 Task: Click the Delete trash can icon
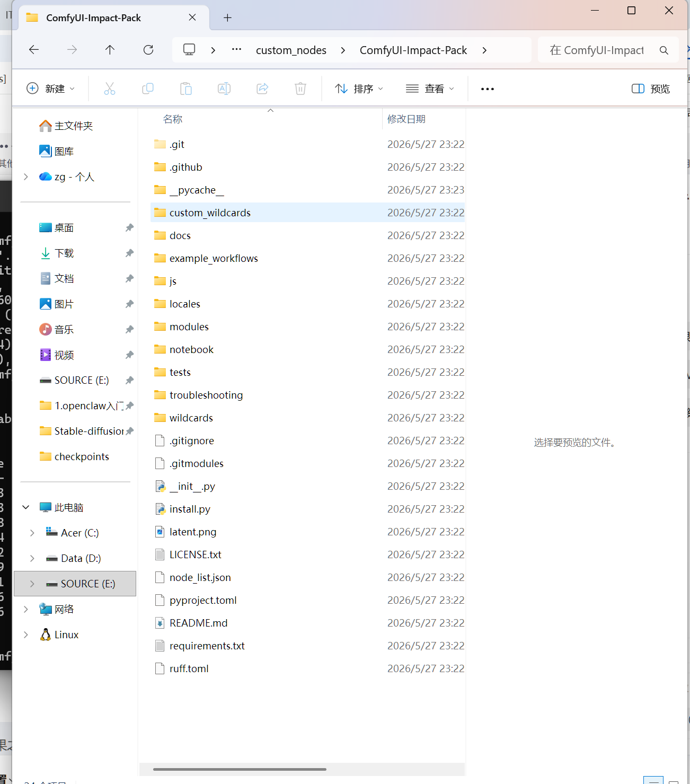point(300,89)
